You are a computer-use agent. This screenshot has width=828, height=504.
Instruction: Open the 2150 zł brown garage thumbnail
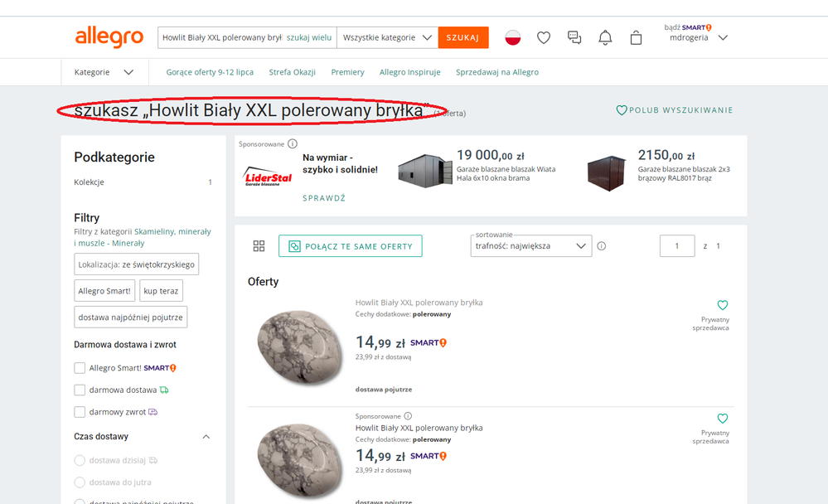[x=607, y=172]
